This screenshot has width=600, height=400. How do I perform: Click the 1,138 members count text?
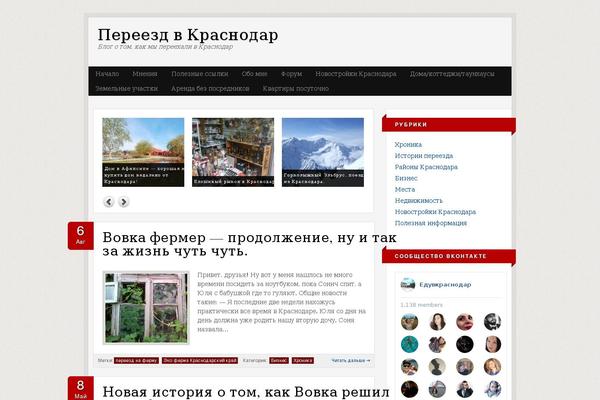coord(422,305)
